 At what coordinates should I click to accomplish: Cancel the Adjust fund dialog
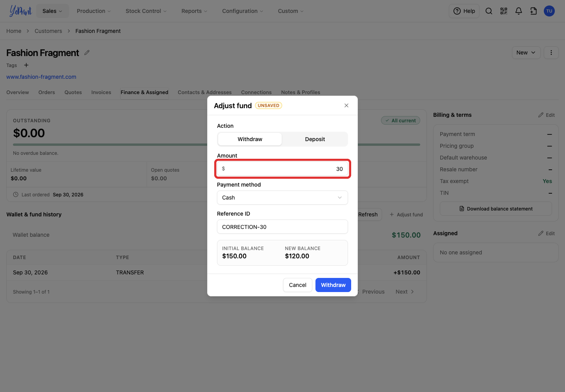click(297, 285)
